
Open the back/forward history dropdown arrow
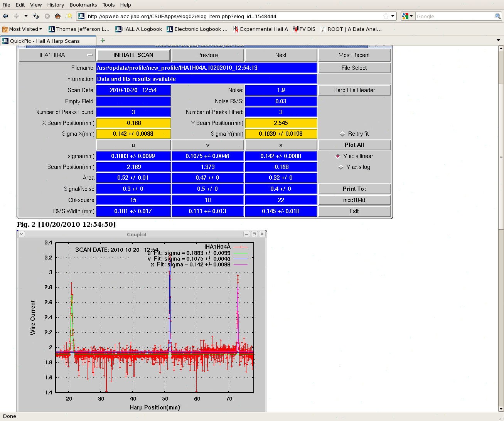(x=26, y=16)
